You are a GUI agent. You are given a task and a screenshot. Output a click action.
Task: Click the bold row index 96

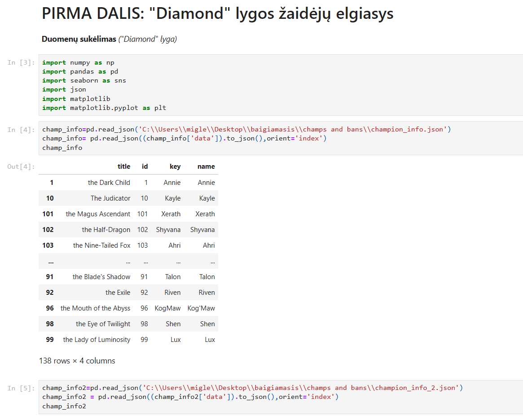click(49, 308)
